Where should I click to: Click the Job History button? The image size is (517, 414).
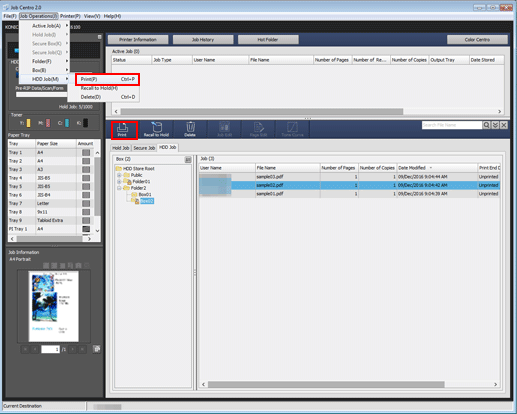tap(203, 40)
